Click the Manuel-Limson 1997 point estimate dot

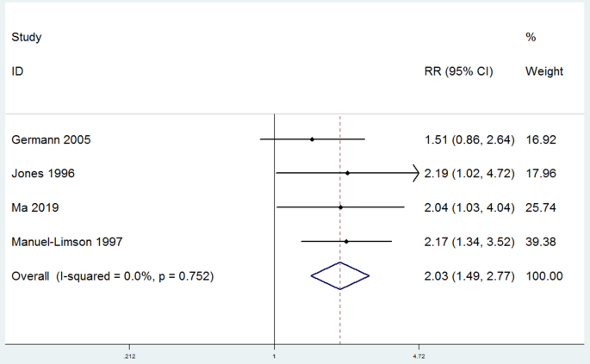[346, 242]
